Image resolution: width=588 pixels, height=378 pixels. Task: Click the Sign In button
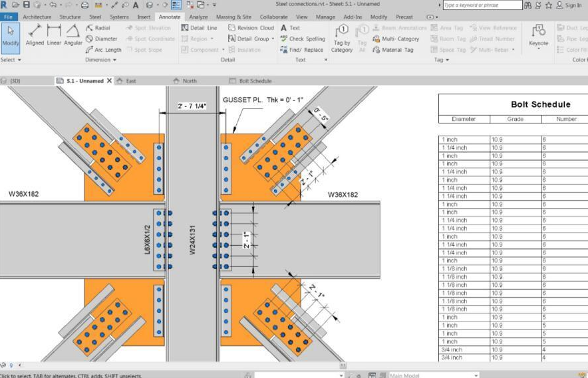(569, 5)
